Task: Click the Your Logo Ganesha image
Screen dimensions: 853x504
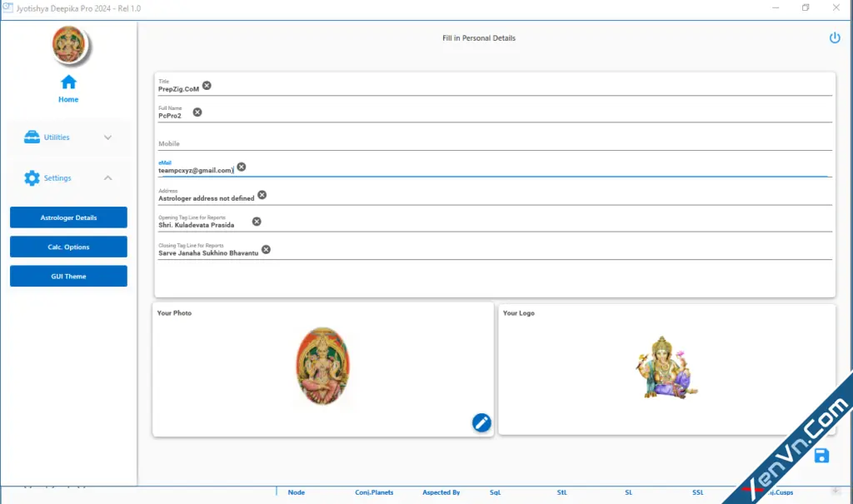Action: [666, 368]
